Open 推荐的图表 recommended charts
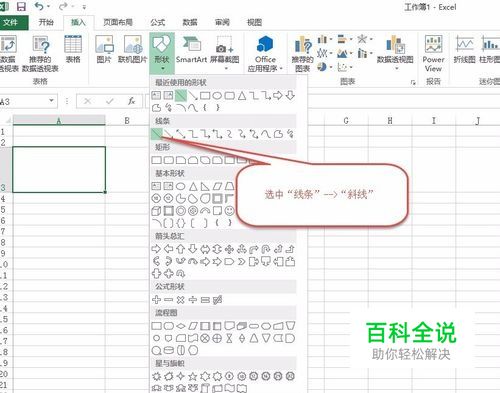 pos(302,53)
